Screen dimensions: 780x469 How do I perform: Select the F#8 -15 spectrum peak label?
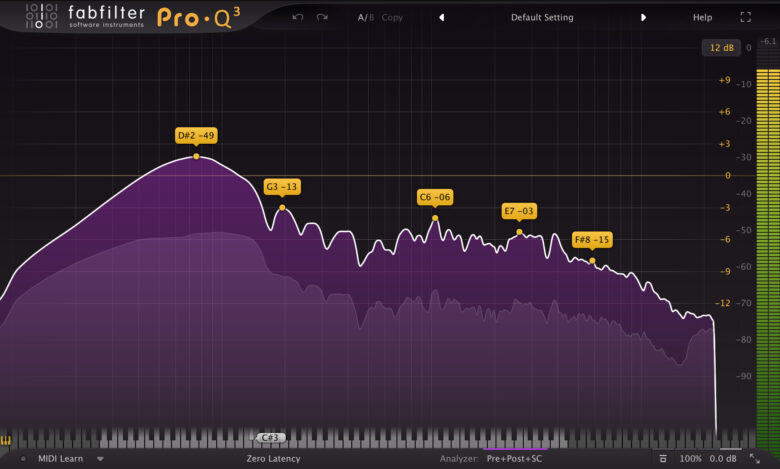592,240
